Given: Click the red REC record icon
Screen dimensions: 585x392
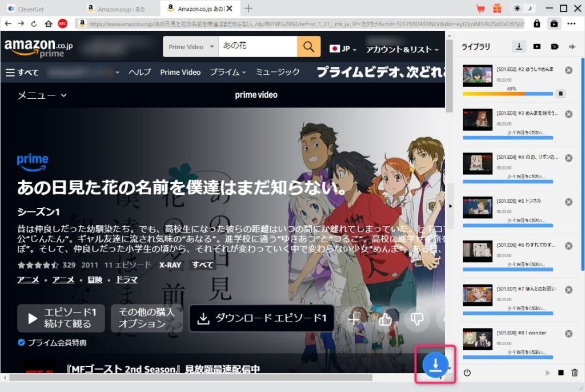Looking at the screenshot, I should [x=63, y=24].
